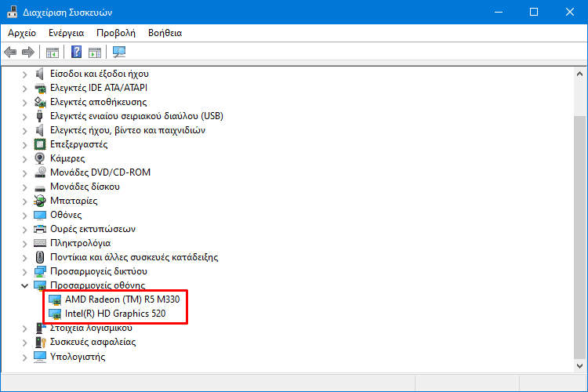
Task: Click the printer icon for Ουρές εκτυπώσεων
Action: coord(40,229)
